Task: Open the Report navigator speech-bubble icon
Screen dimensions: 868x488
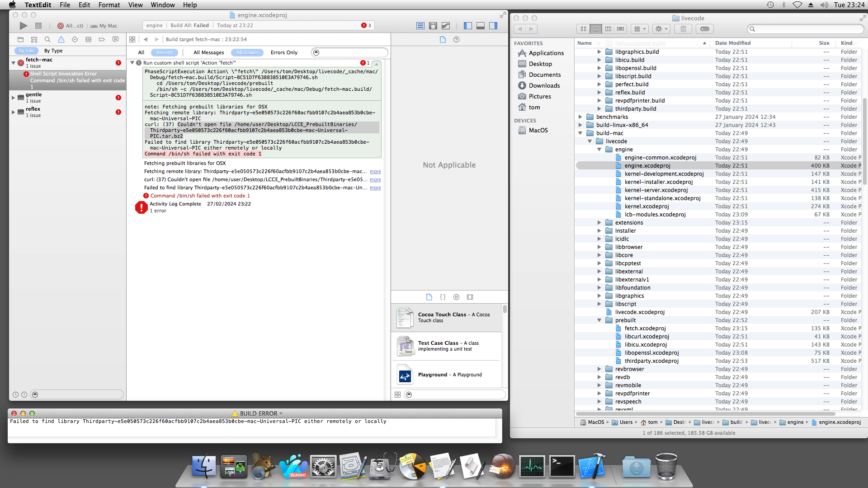Action: pos(115,39)
